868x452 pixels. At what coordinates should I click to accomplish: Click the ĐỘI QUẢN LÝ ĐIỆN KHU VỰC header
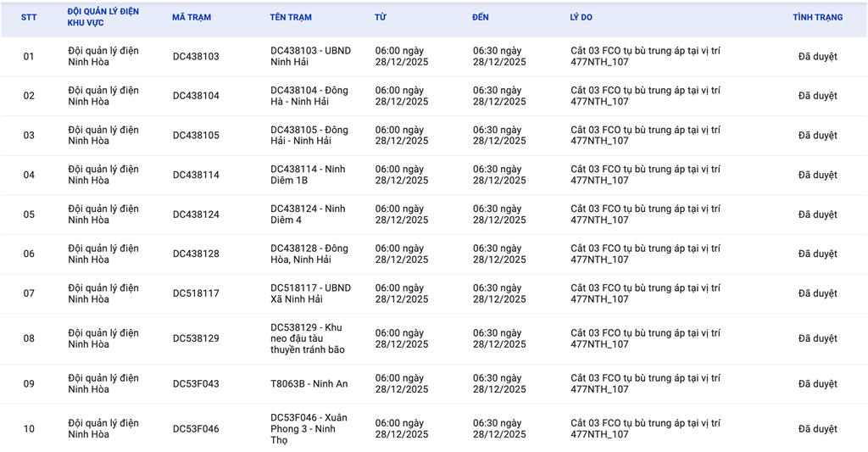tap(103, 17)
